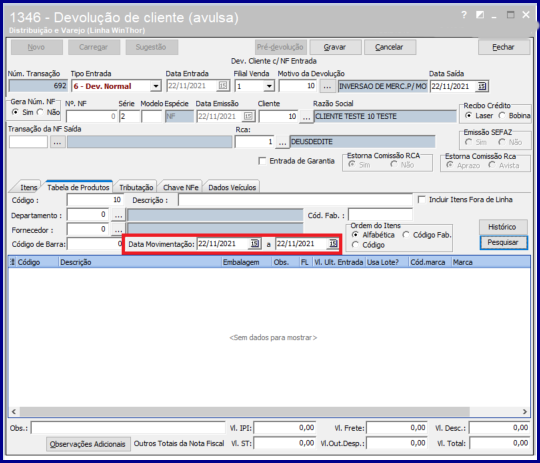Expand the Filial Venda dropdown
This screenshot has width=540, height=463.
click(269, 86)
